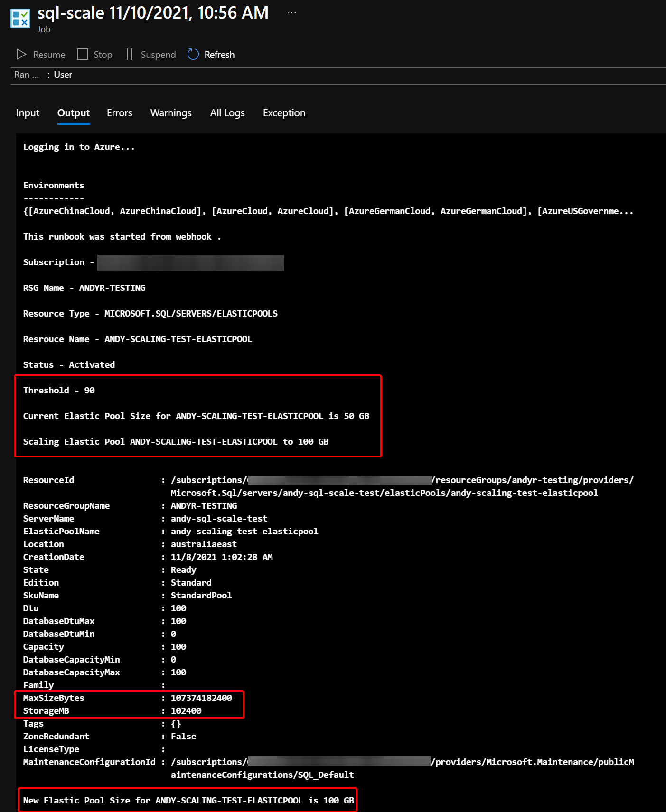The height and width of the screenshot is (812, 666).
Task: Click the Suspend pause icon
Action: pos(129,54)
